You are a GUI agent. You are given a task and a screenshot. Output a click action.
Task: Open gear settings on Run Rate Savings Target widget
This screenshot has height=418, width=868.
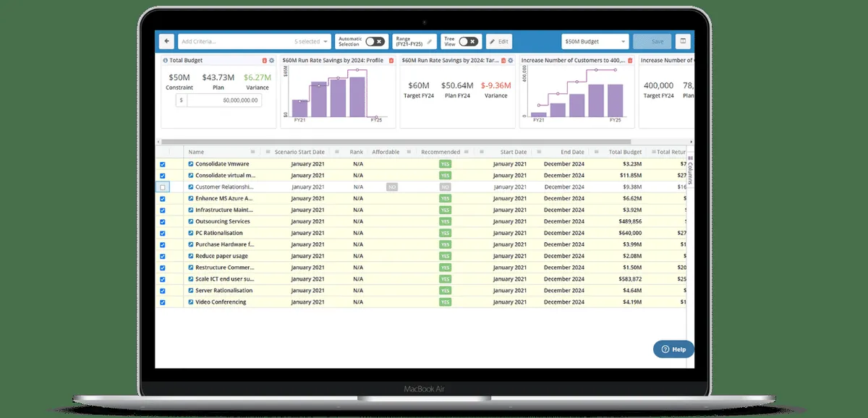point(510,61)
